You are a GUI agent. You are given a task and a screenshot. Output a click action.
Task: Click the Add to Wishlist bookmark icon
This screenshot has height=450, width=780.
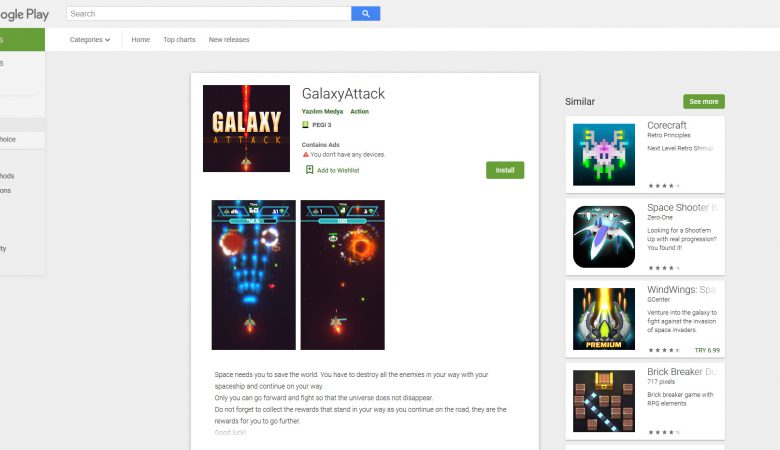point(309,170)
